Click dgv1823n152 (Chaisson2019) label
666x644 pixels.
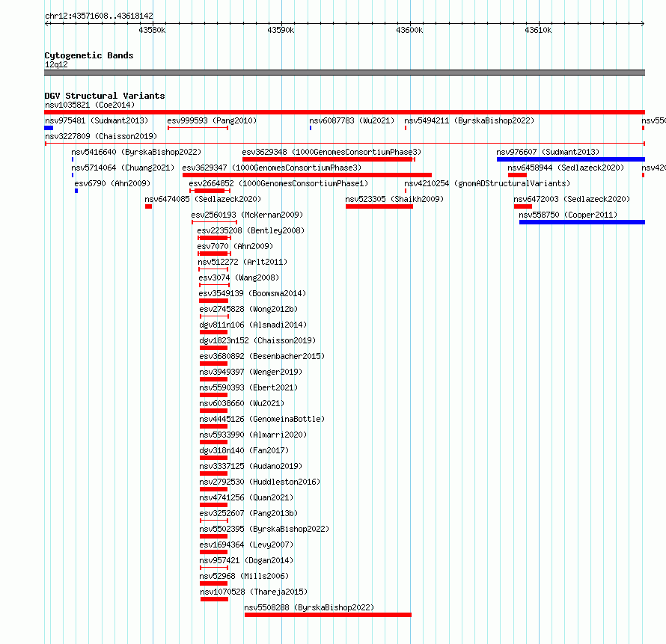pos(258,340)
